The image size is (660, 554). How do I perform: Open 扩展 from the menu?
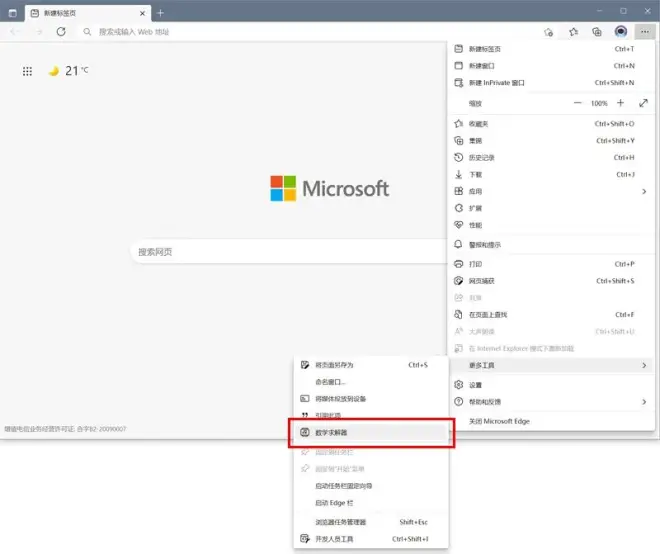click(x=551, y=208)
